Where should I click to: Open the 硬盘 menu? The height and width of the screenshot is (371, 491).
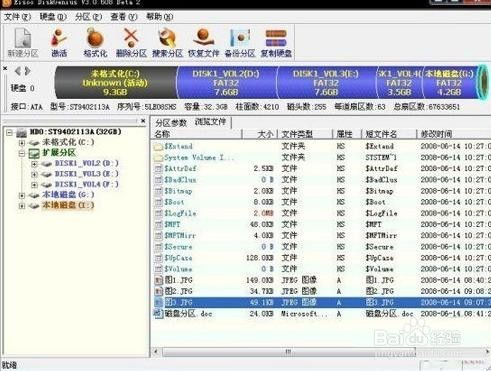53,17
